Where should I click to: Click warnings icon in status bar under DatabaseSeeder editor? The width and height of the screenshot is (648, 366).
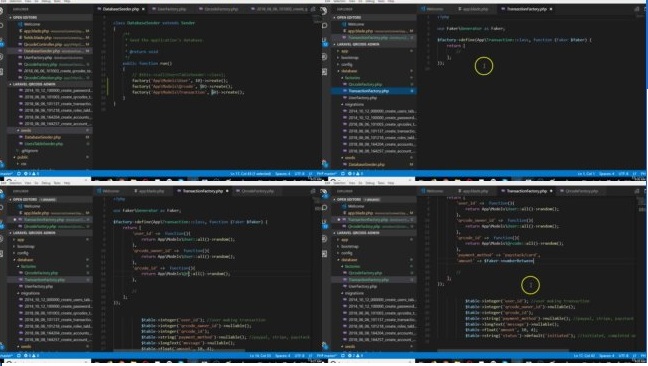click(x=34, y=174)
